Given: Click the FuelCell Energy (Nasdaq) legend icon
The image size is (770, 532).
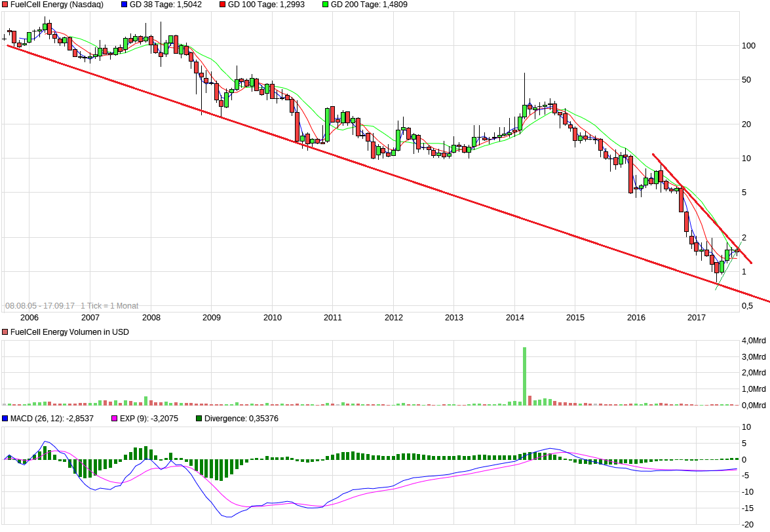Looking at the screenshot, I should pyautogui.click(x=5, y=5).
